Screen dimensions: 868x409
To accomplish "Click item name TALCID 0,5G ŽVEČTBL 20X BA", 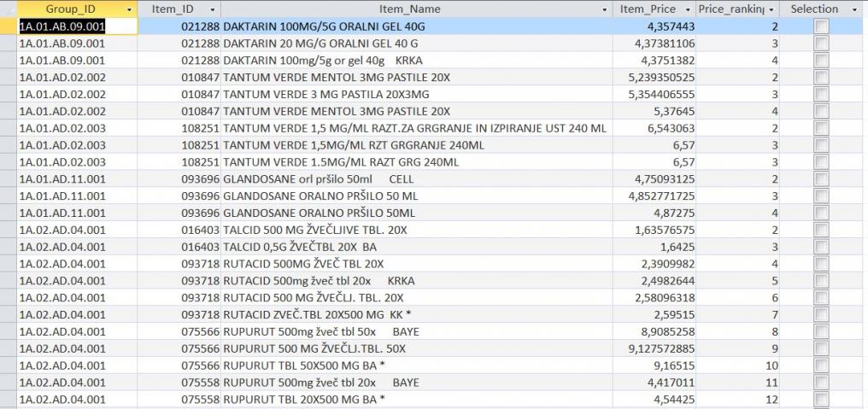I will [x=300, y=247].
